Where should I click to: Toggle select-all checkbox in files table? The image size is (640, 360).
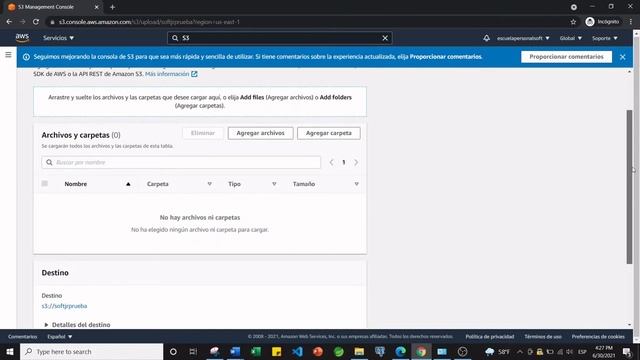pyautogui.click(x=44, y=184)
